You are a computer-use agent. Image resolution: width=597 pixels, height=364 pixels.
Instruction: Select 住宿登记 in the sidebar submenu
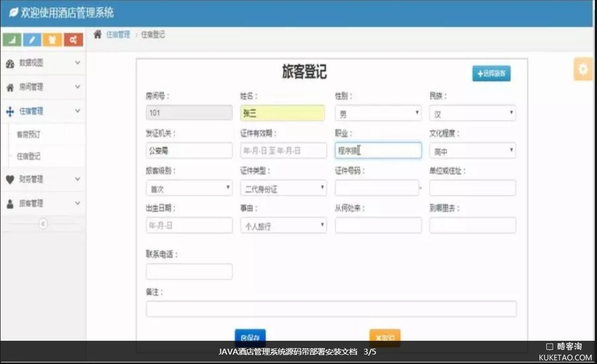pyautogui.click(x=29, y=156)
